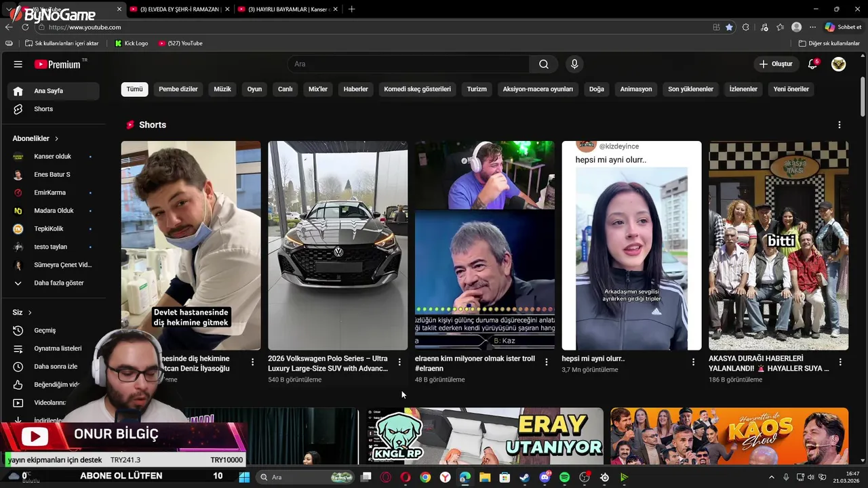Viewport: 868px width, 488px height.
Task: Open Geçmiş history in sidebar
Action: [53, 331]
